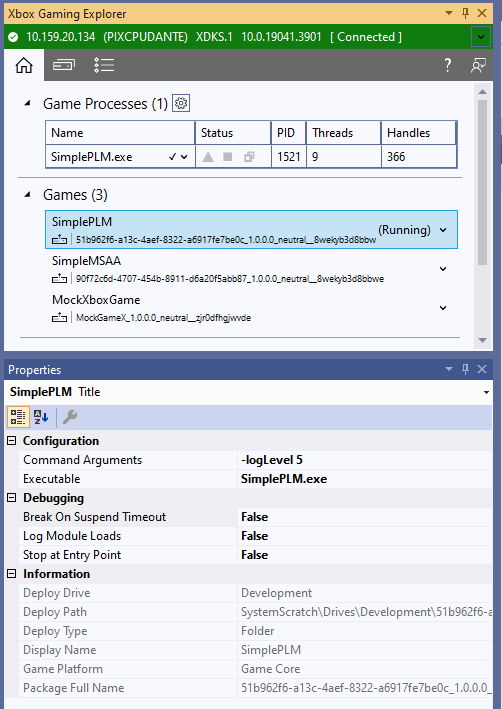Viewport: 502px width, 709px height.
Task: Open the list view tab icon
Action: point(104,66)
